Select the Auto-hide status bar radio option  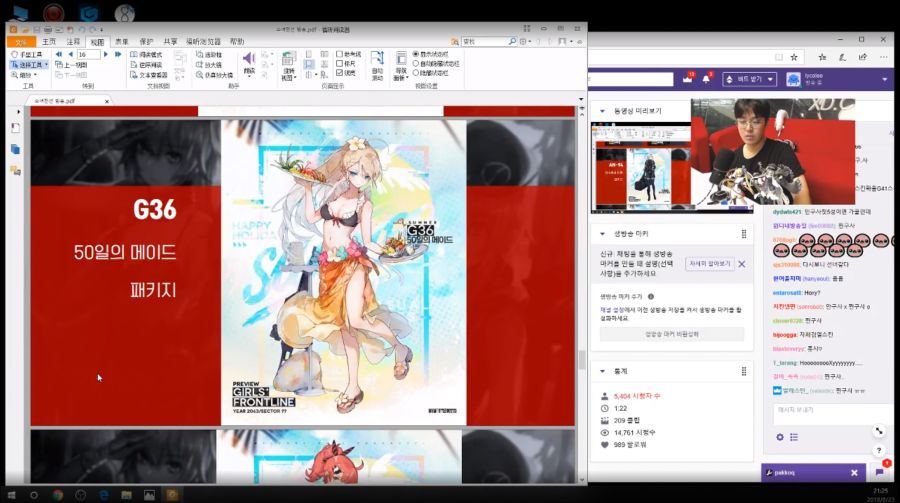[436, 64]
